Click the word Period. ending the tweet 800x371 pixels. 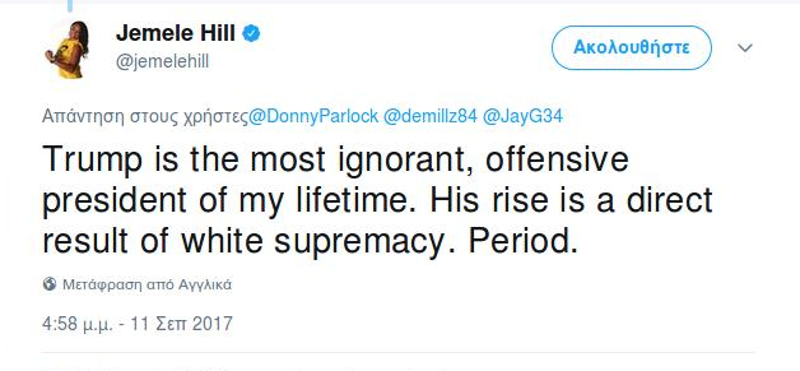coord(523,241)
